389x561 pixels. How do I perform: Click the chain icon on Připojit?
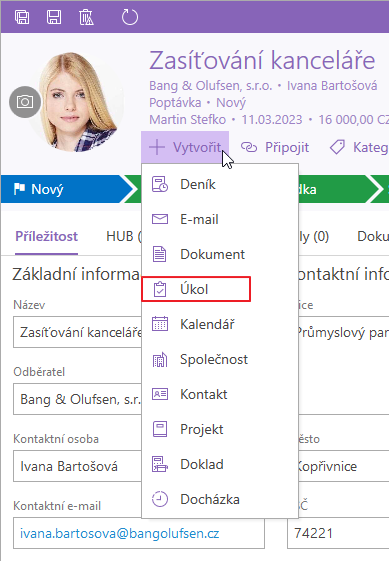[249, 147]
